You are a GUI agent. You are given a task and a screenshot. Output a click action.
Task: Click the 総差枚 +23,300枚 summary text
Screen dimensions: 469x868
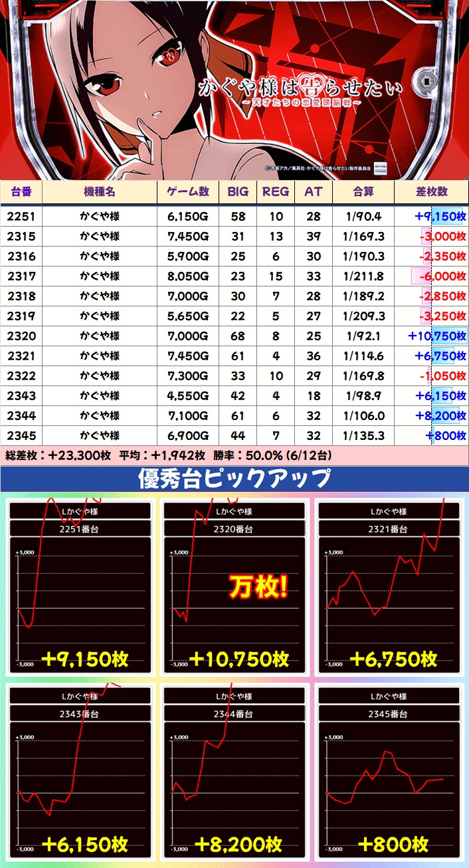[58, 456]
